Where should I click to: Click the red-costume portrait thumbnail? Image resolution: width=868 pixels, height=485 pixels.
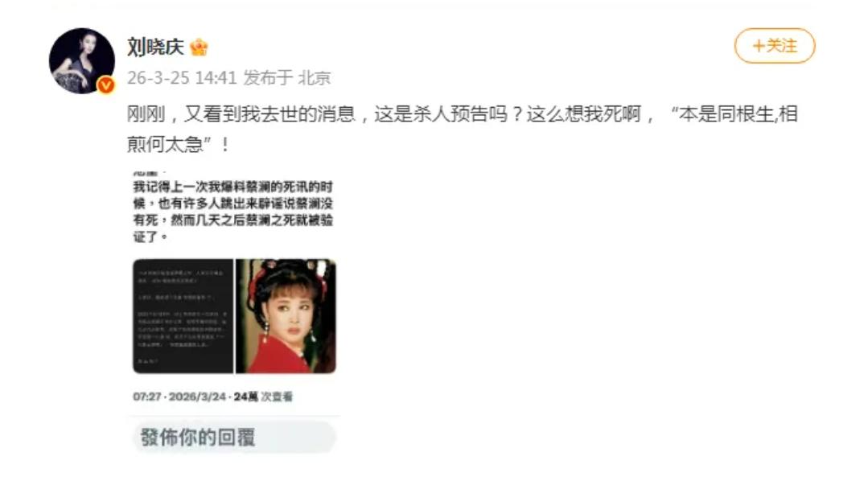[x=286, y=316]
